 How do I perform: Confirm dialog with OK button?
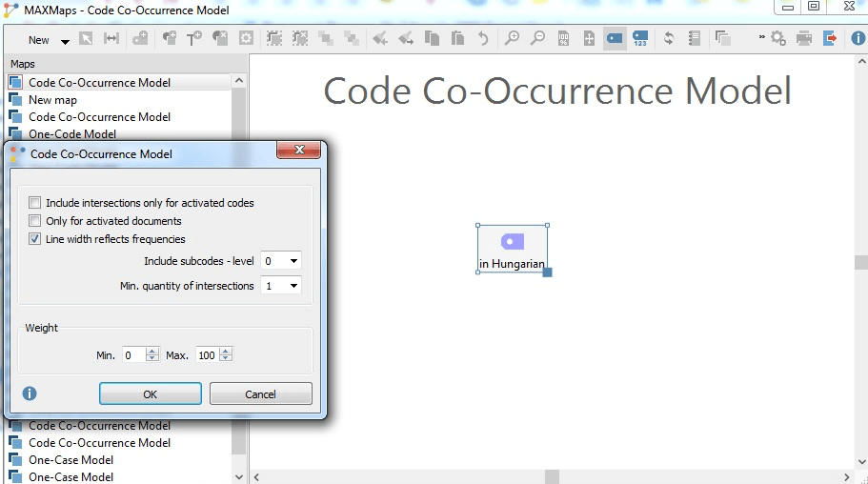150,393
